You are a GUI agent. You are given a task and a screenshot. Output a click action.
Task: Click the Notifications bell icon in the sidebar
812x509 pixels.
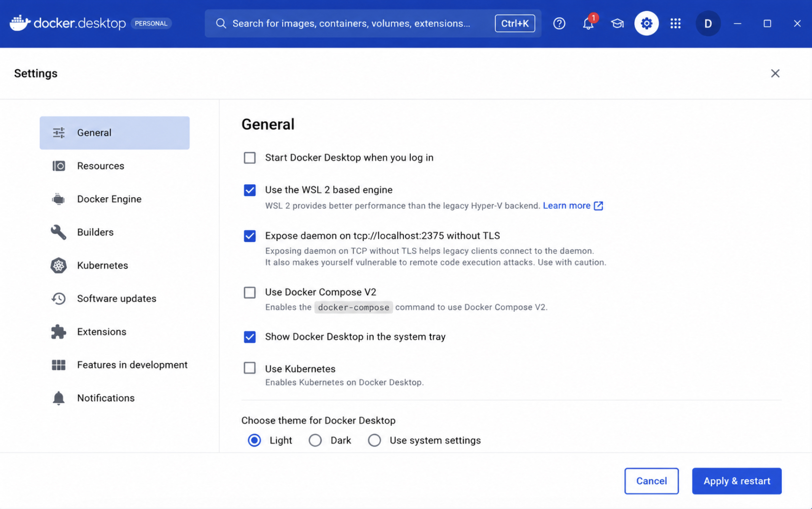click(x=59, y=398)
